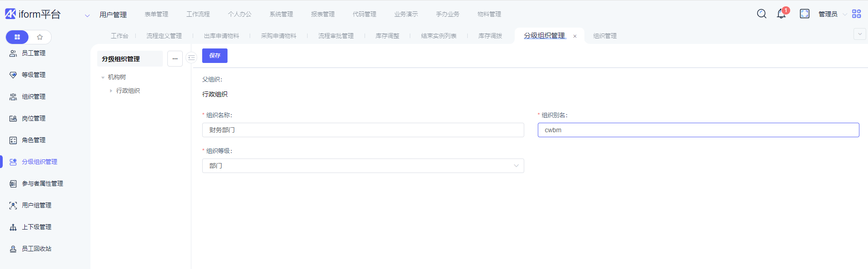Click the 保存 button
The height and width of the screenshot is (269, 868).
(215, 56)
